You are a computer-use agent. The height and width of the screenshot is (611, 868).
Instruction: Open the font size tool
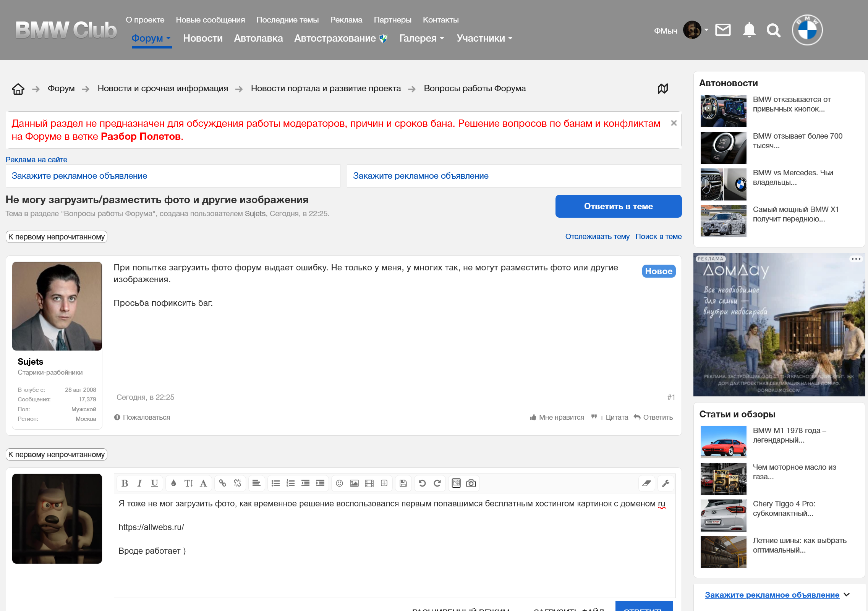188,483
